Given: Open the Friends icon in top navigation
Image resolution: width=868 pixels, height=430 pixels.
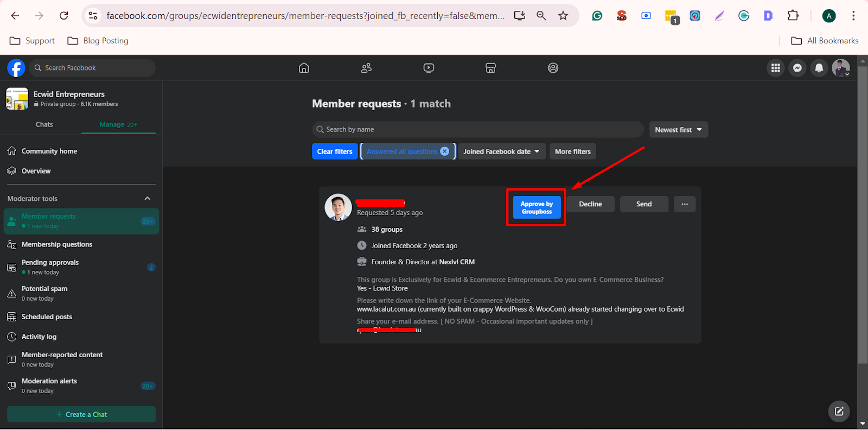Looking at the screenshot, I should [x=366, y=68].
